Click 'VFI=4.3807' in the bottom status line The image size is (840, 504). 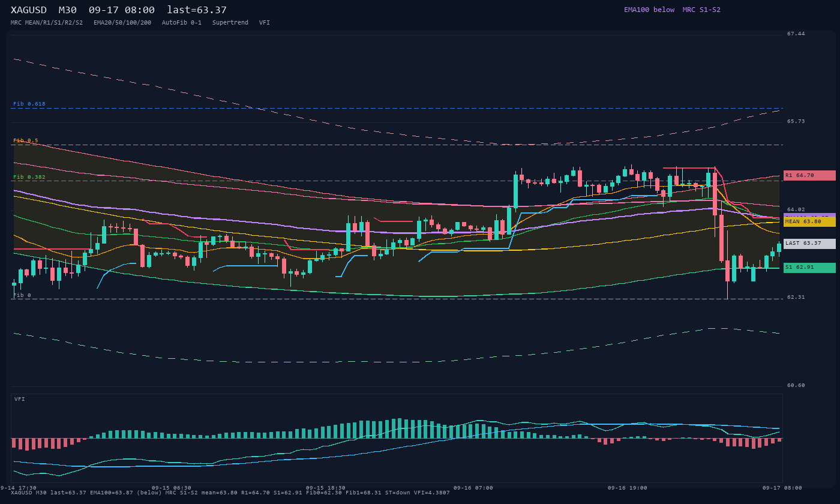[432, 493]
